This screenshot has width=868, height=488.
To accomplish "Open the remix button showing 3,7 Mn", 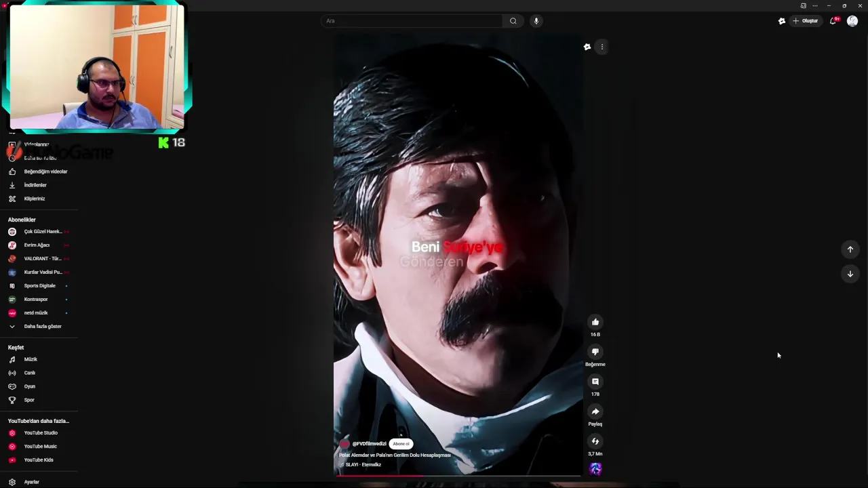I will (595, 441).
